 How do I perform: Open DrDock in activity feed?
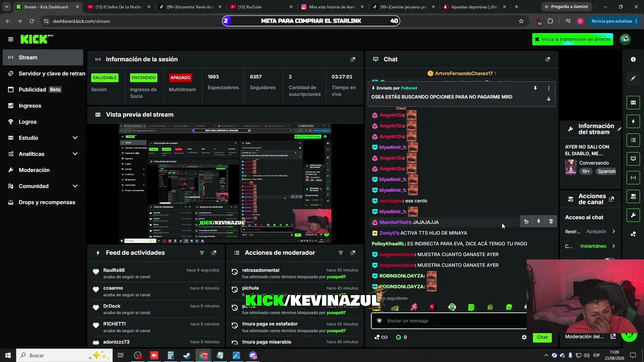(x=112, y=306)
